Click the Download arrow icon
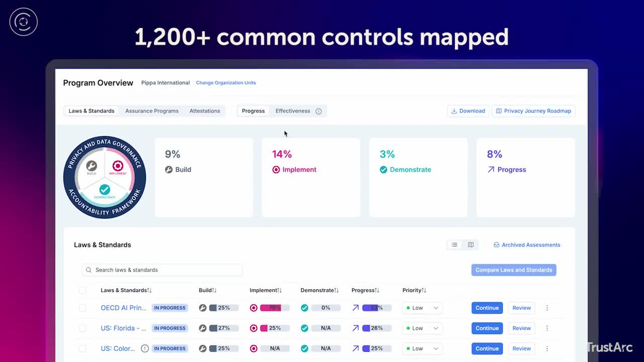The width and height of the screenshot is (644, 362). [454, 111]
